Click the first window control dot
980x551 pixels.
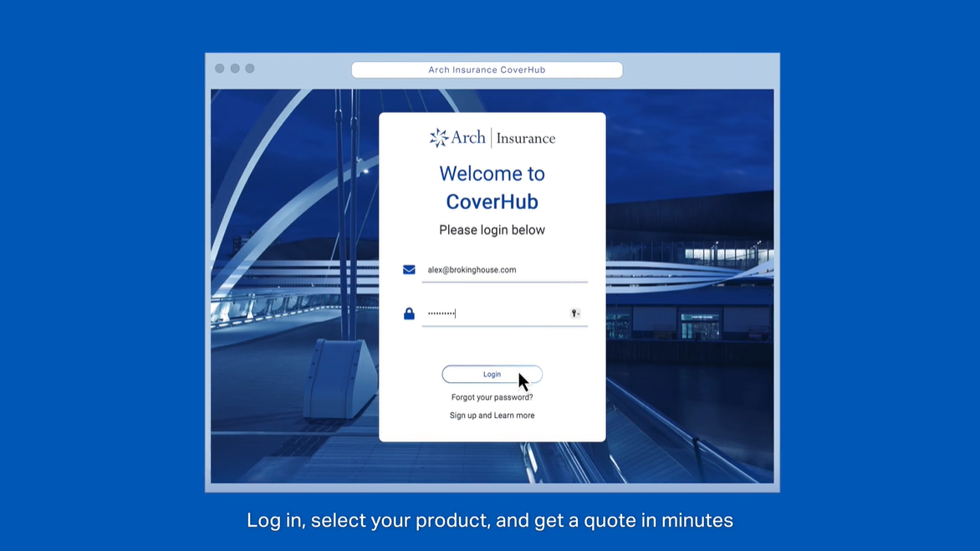pyautogui.click(x=219, y=69)
